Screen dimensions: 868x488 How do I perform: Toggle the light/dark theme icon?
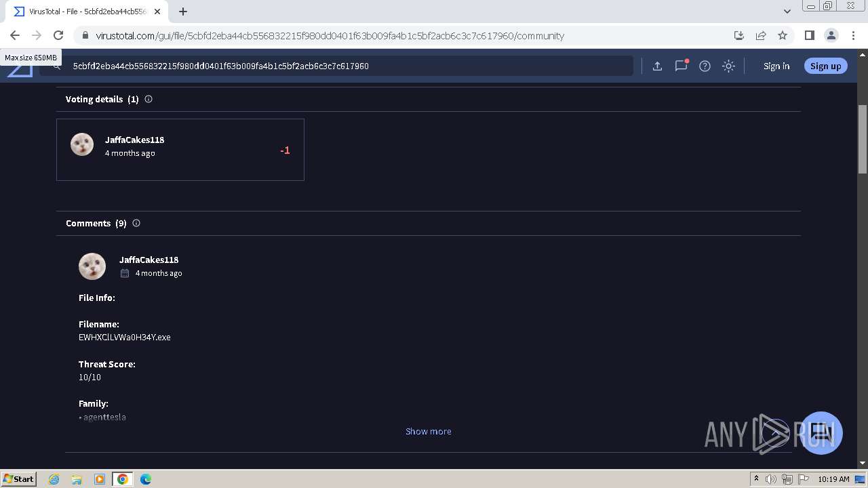[728, 66]
